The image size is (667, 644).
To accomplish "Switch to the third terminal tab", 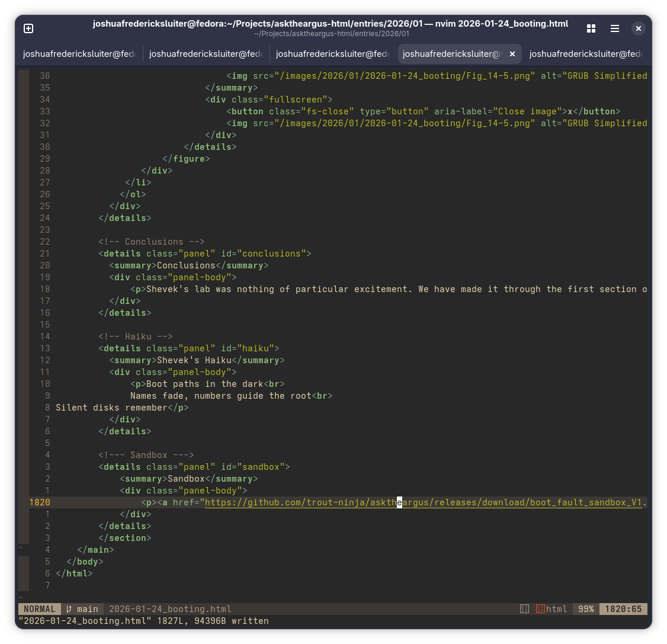I will point(332,54).
